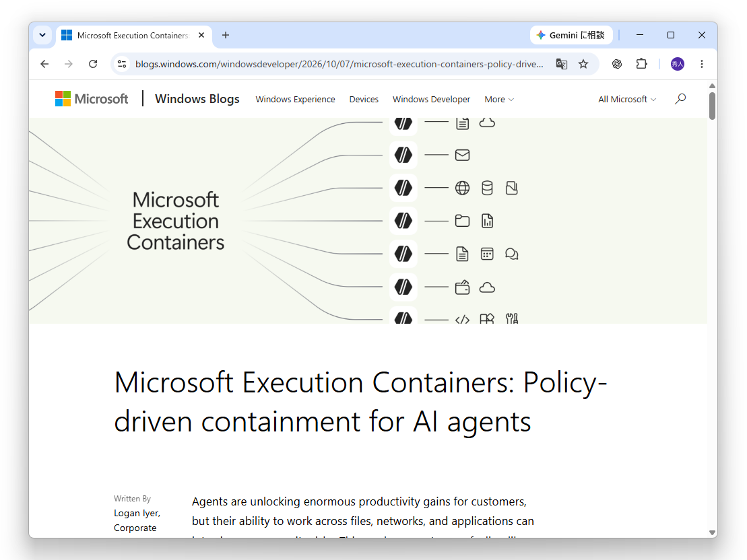Screen dimensions: 747x560
Task: Close the Microsoft Execution Containers tab
Action: pyautogui.click(x=201, y=35)
